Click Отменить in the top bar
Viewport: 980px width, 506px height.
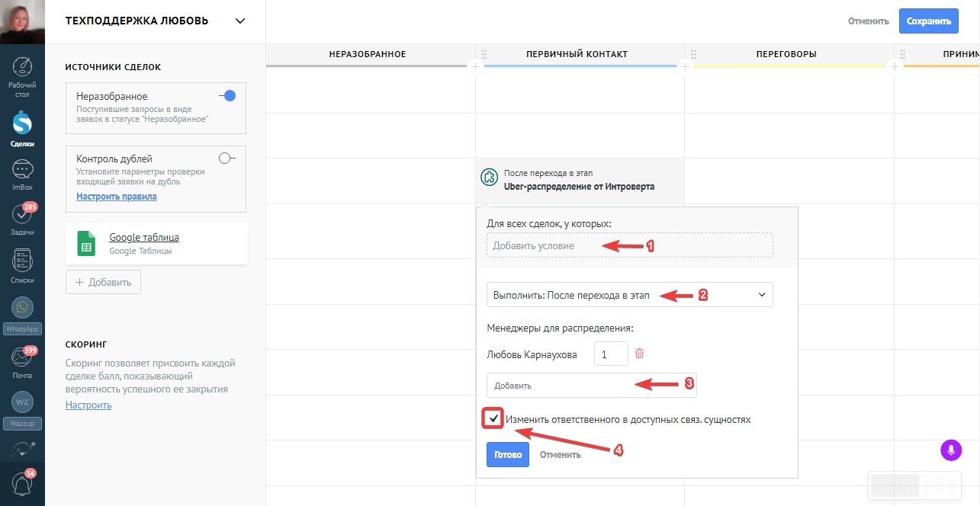pyautogui.click(x=868, y=21)
